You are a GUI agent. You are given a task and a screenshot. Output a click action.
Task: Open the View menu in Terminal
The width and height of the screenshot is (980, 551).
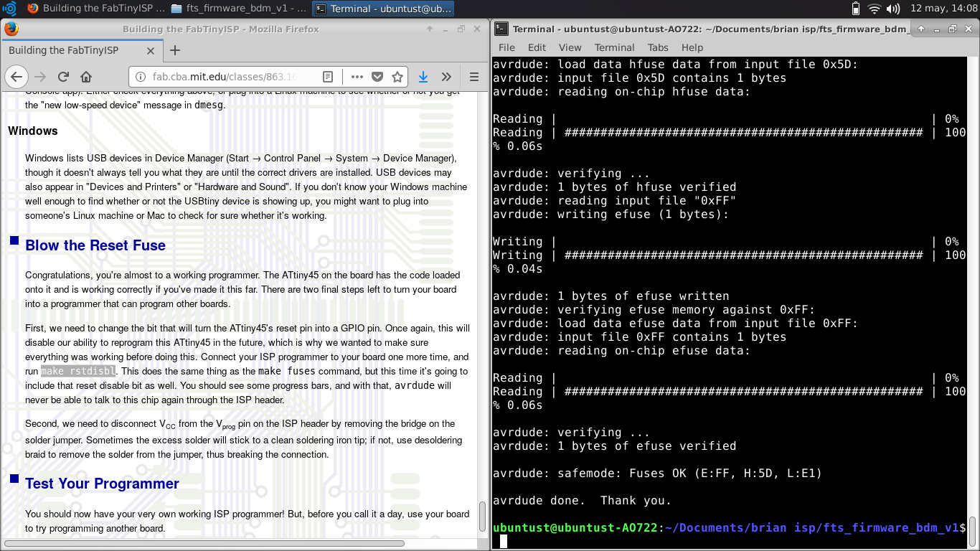(x=570, y=47)
